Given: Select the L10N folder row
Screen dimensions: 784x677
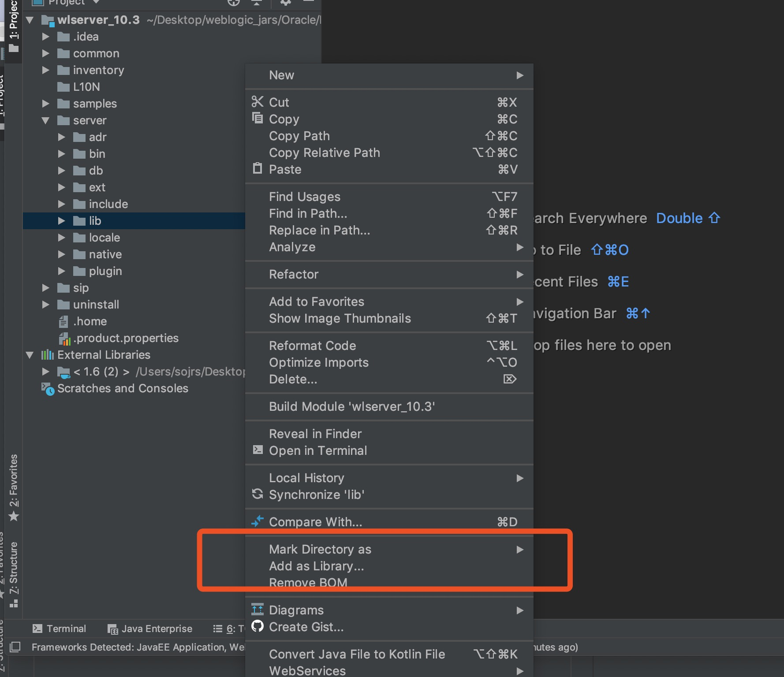Looking at the screenshot, I should tap(134, 87).
